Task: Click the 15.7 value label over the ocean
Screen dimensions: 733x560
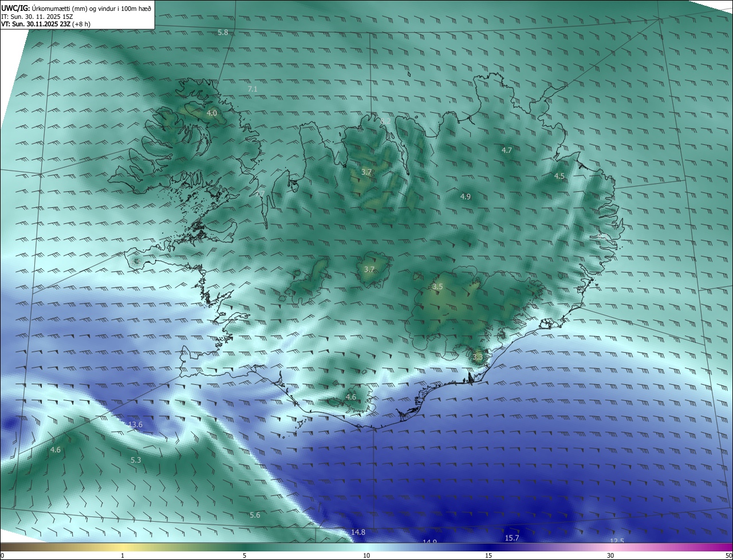Action: click(512, 538)
